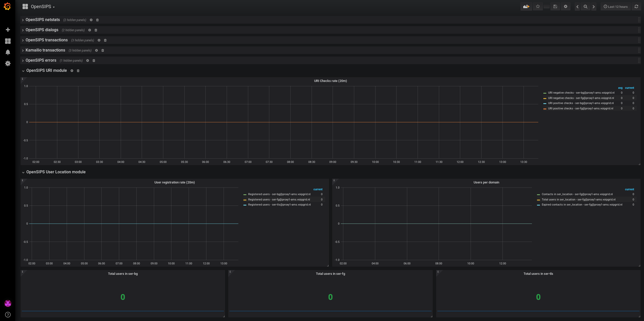
Task: Open the OpenSIPS dashboard title dropdown
Action: (43, 7)
